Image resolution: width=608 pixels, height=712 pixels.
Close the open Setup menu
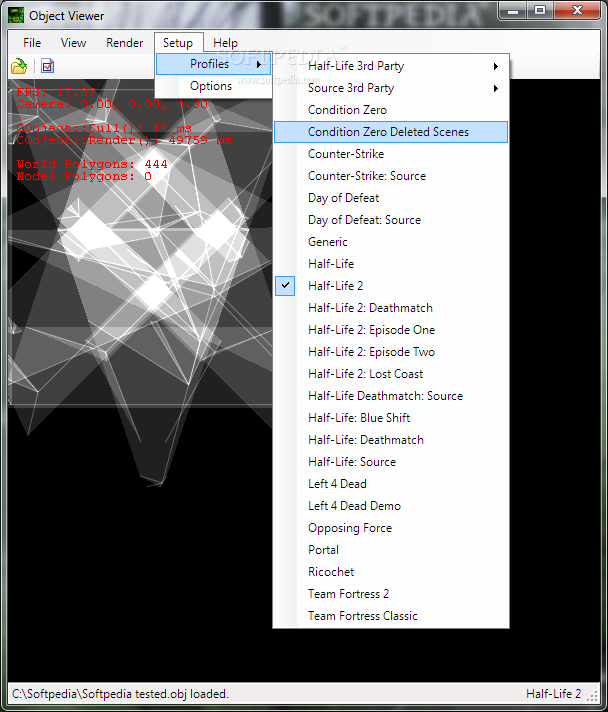pos(178,43)
